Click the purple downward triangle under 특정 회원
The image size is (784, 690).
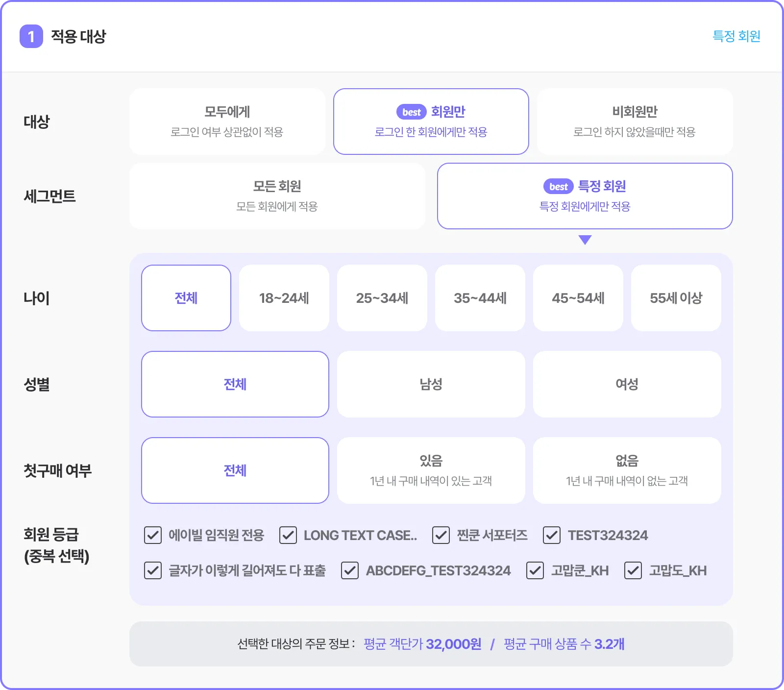tap(585, 240)
